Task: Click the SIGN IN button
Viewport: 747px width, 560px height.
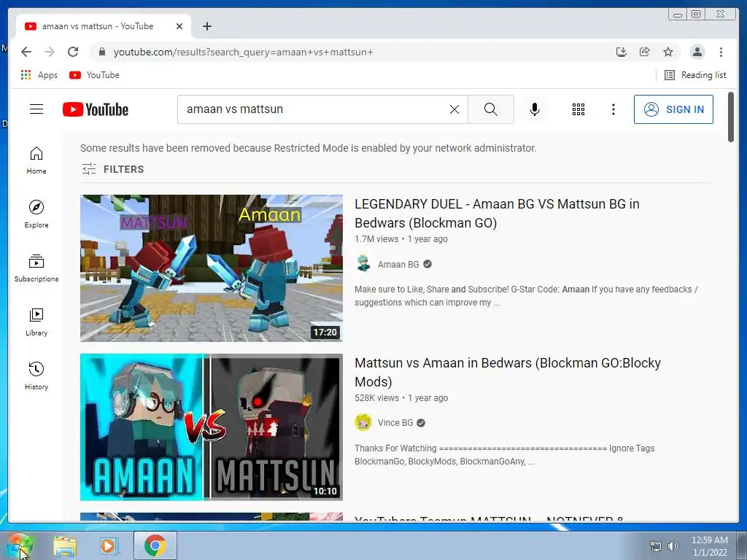Action: coord(673,109)
